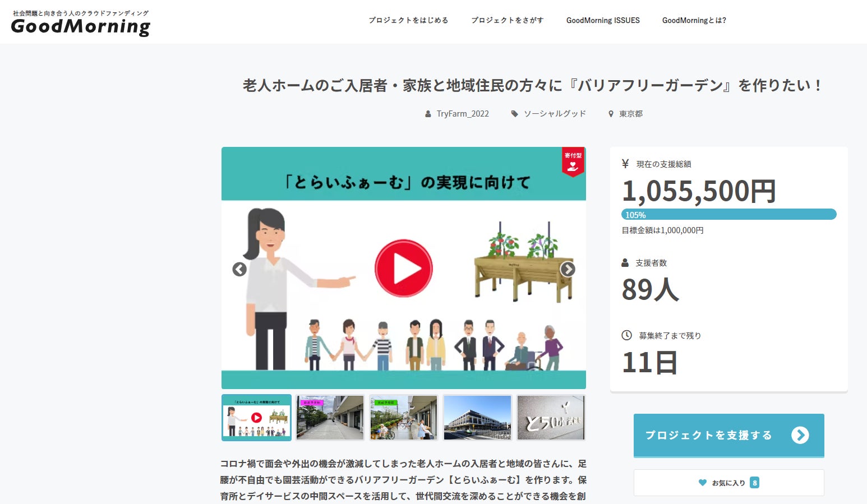Click the red 寄付型 donation badge icon
Image resolution: width=867 pixels, height=504 pixels.
[x=573, y=161]
